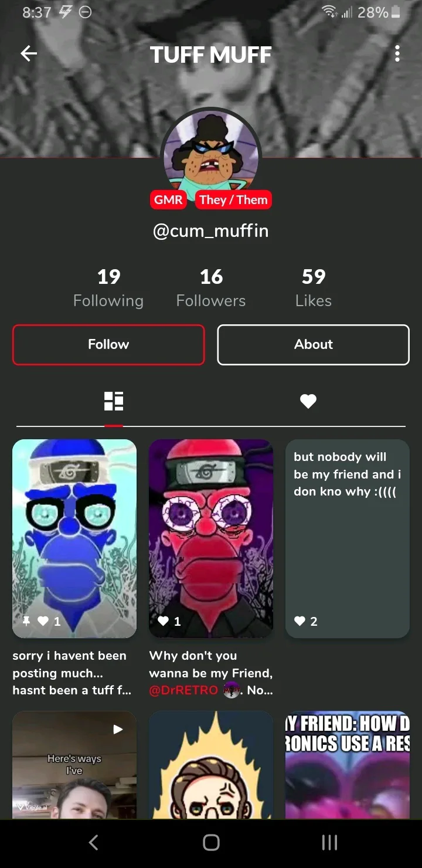
Task: Open the 'but nobody will be my friend' post
Action: pyautogui.click(x=348, y=538)
